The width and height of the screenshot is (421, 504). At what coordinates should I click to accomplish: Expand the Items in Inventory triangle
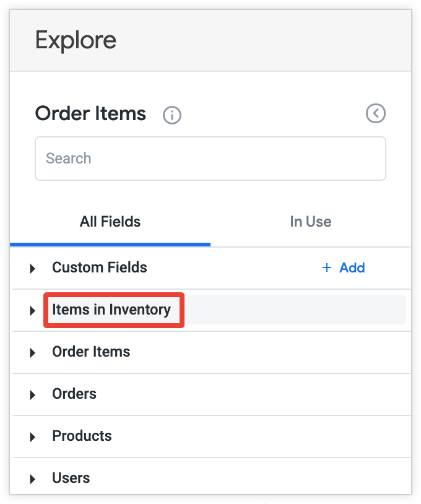point(32,310)
